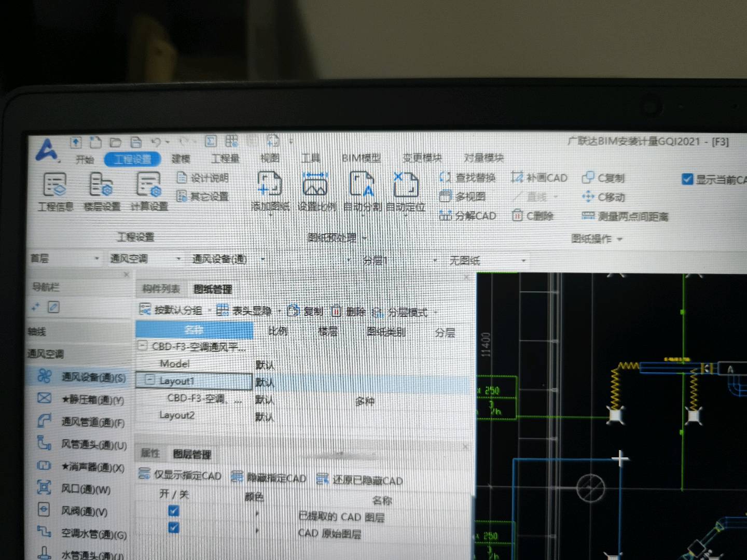Open 其它设置 other settings

(203, 197)
